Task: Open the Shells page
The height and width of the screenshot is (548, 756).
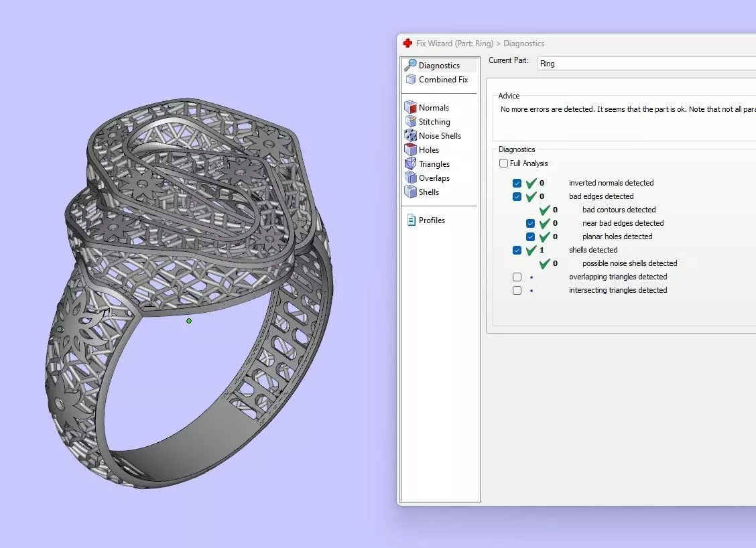Action: coord(429,192)
